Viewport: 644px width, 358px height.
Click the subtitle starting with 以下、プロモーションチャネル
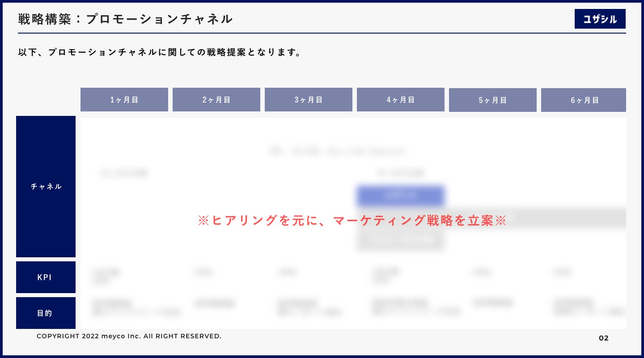pyautogui.click(x=161, y=52)
